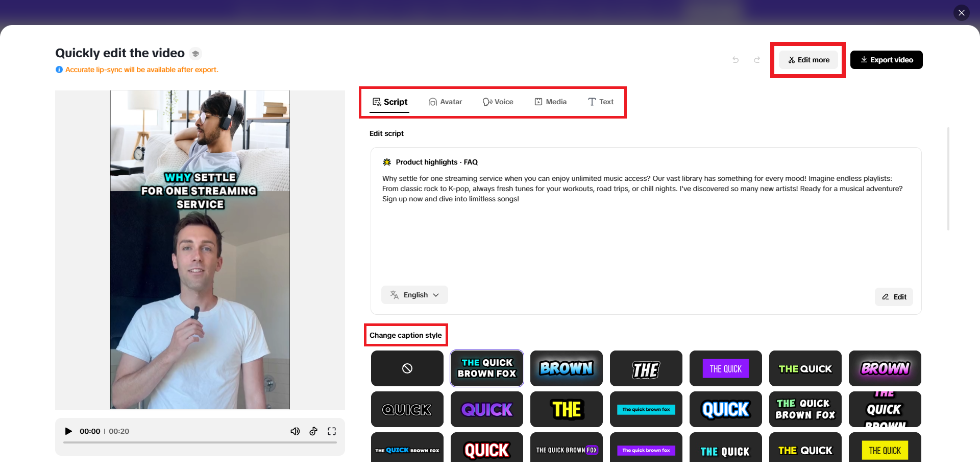This screenshot has height=467, width=980.
Task: Click the pencil icon on the Edit button
Action: pos(885,297)
